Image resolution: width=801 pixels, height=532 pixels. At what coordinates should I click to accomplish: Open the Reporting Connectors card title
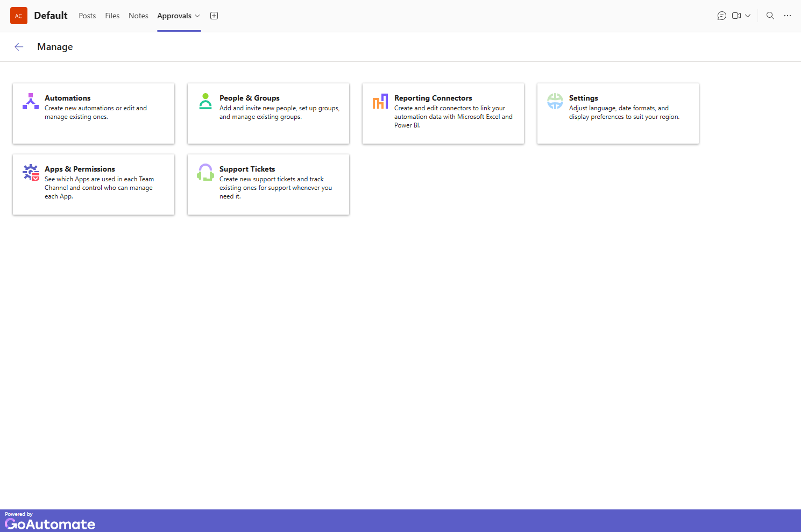pyautogui.click(x=433, y=98)
